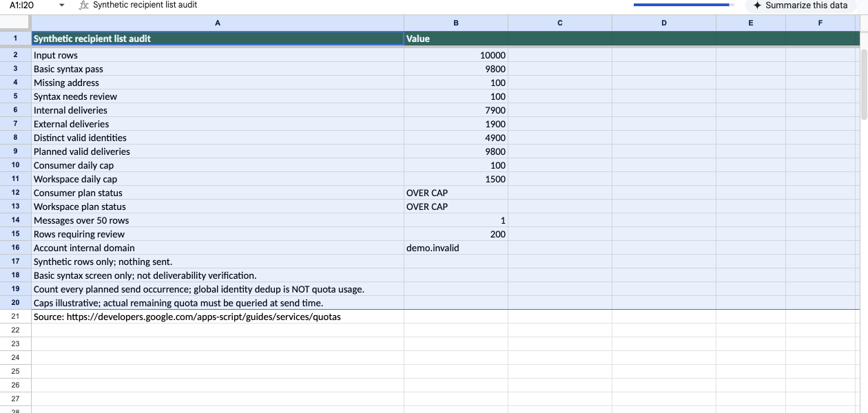This screenshot has height=413, width=868.
Task: Click the Summarize this data button
Action: pyautogui.click(x=800, y=6)
